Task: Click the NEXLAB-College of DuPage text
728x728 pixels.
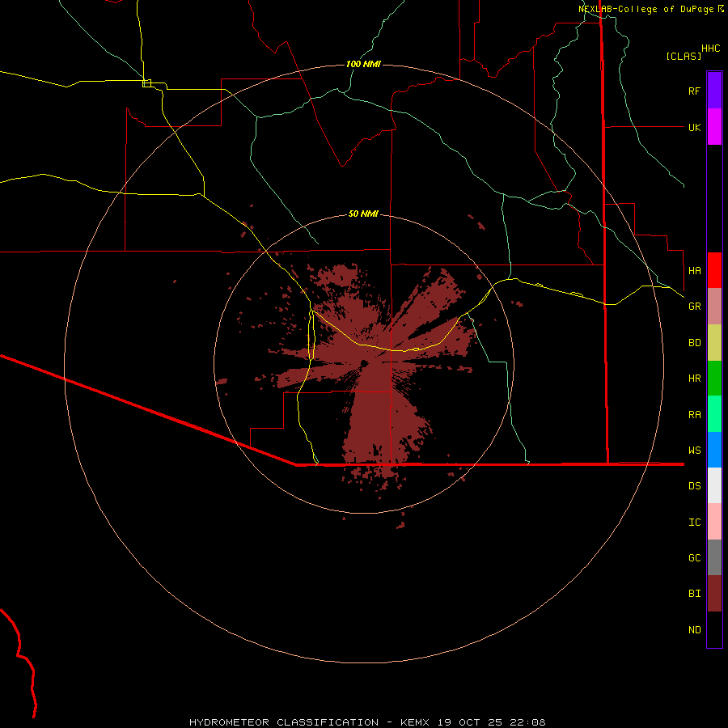Action: point(645,9)
